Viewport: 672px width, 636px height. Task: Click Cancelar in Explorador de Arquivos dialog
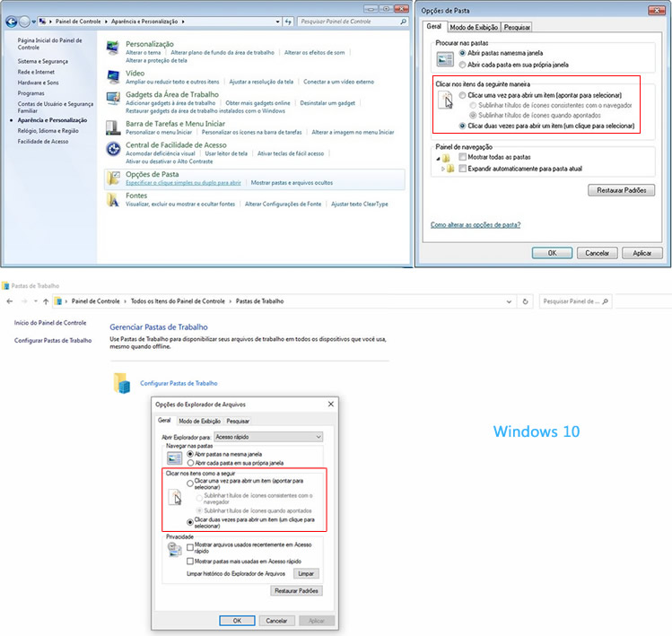pyautogui.click(x=276, y=621)
